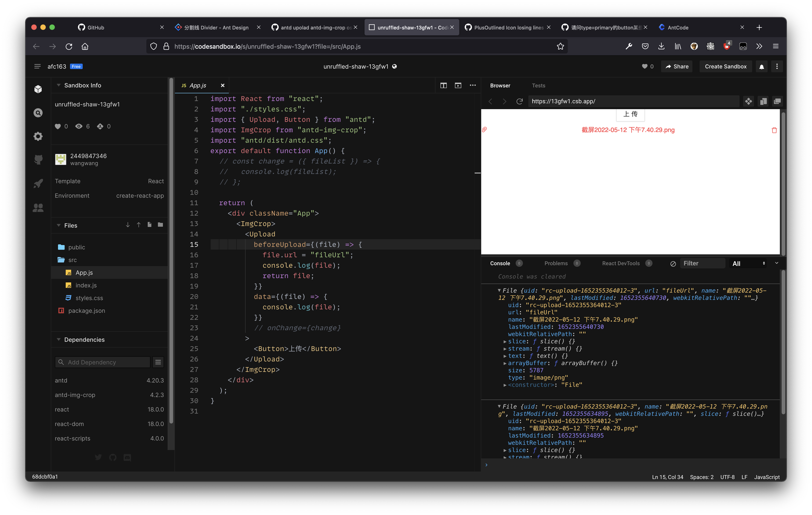Collapse the Sandbox Info section
This screenshot has height=515, width=812.
(x=59, y=85)
